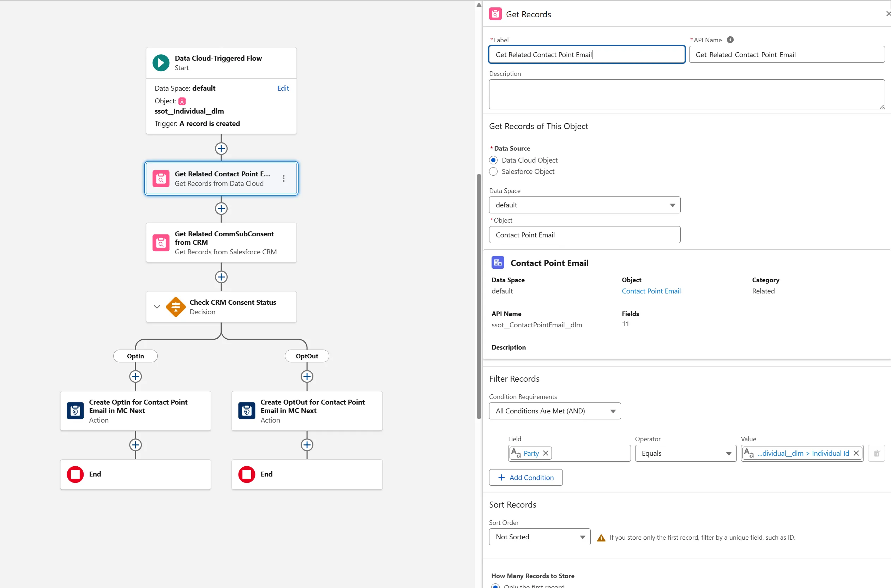The image size is (891, 588).
Task: Open the three-dot menu on Get Related Contact Point node
Action: pyautogui.click(x=284, y=178)
